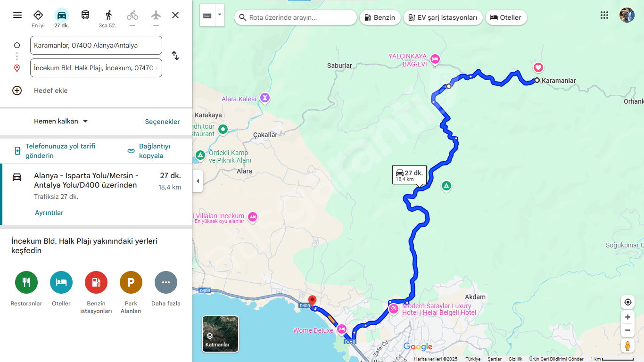
Task: Choose walking travel mode icon
Action: point(109,18)
